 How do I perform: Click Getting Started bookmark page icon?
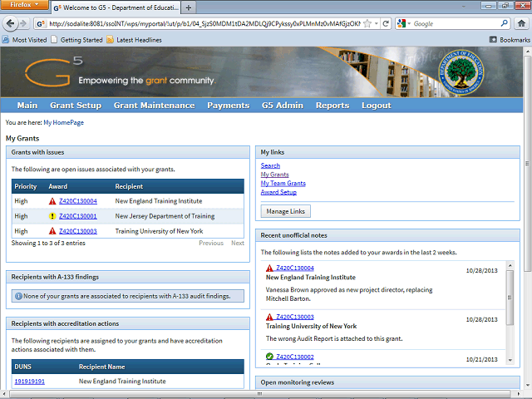point(54,40)
